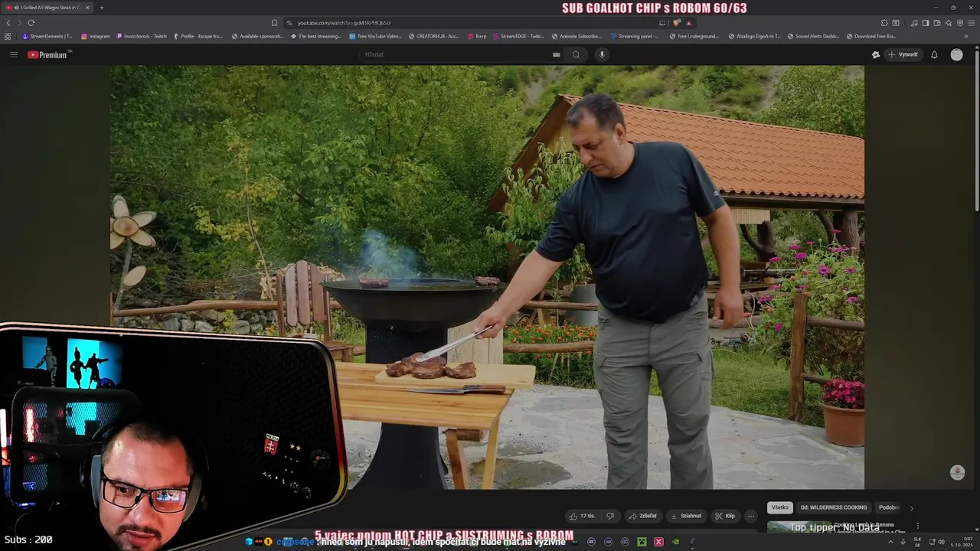
Task: Select Od: WILDERNESS COOKING chip
Action: click(834, 507)
